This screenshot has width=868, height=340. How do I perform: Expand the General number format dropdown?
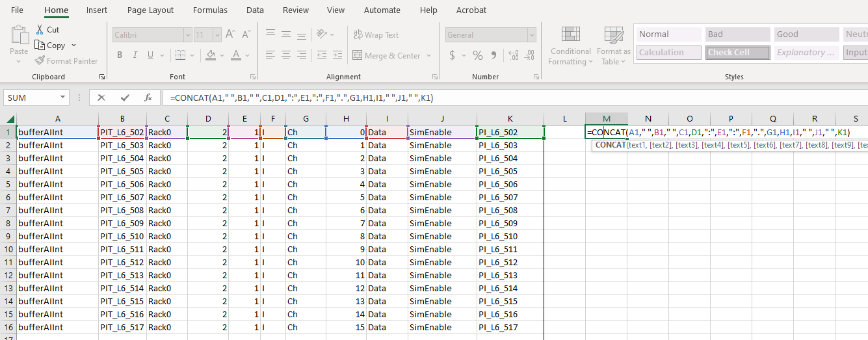[532, 35]
